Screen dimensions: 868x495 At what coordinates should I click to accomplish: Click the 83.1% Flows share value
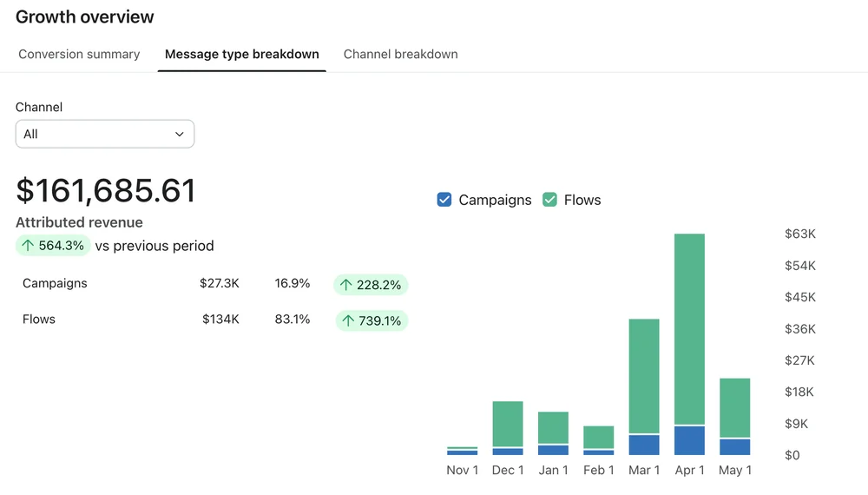point(293,319)
